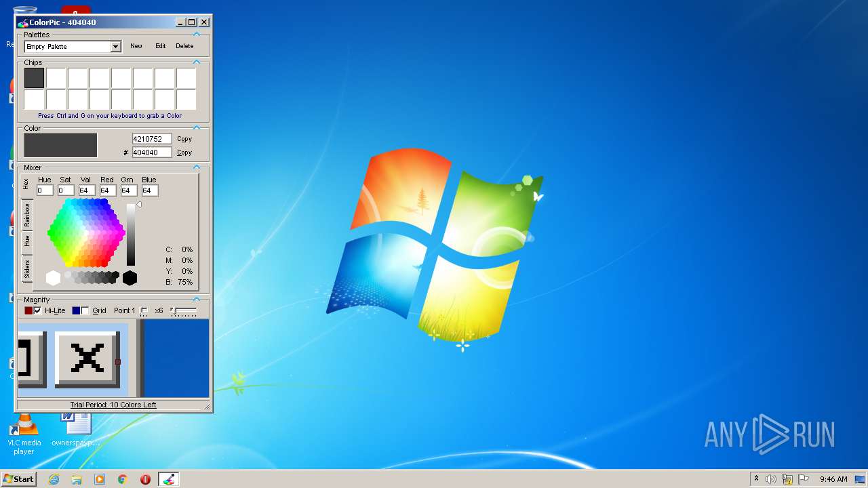Click the hex value field 404040
Image resolution: width=868 pixels, height=488 pixels.
point(151,152)
